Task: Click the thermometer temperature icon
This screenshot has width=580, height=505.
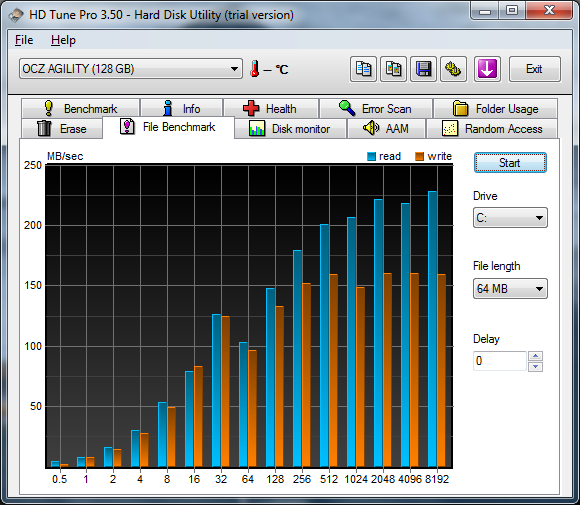Action: (x=254, y=69)
